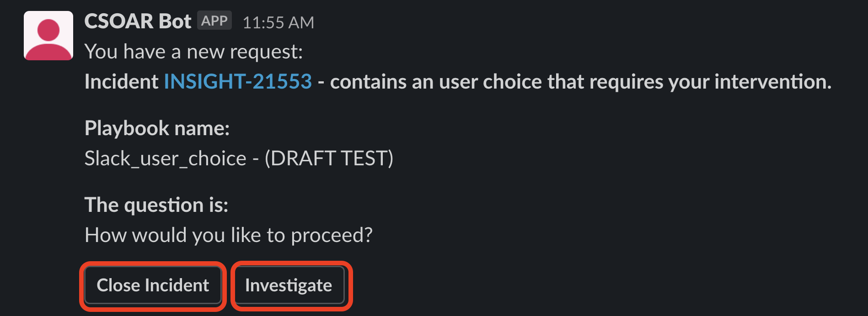The image size is (868, 316).
Task: Click the word "proceed?" in the question
Action: click(332, 235)
